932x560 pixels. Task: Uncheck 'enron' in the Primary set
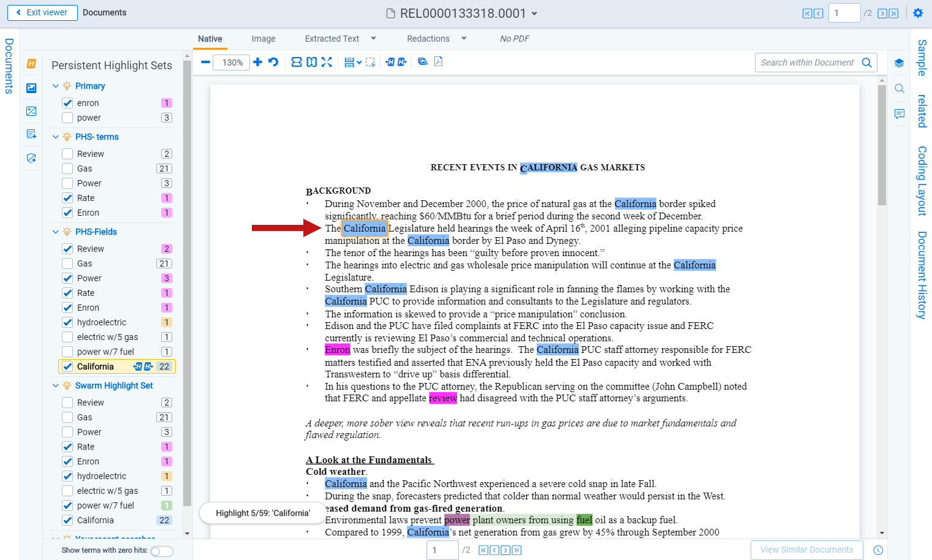tap(67, 103)
